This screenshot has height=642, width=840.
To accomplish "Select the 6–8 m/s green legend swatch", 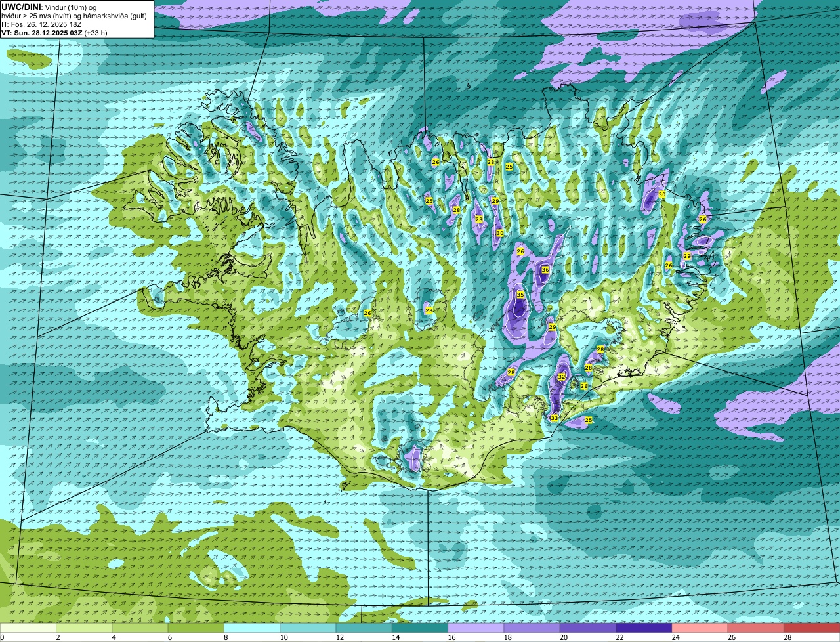I will (196, 628).
